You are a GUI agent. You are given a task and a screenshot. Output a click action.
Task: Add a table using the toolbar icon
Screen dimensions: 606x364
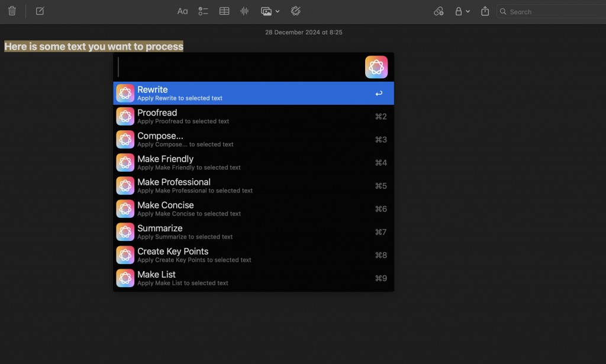pos(224,11)
